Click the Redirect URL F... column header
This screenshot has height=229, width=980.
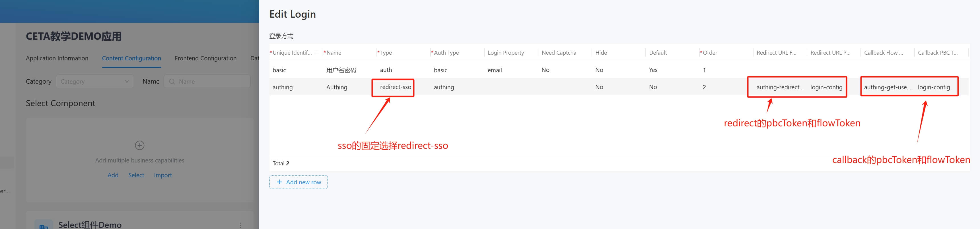[x=776, y=53]
